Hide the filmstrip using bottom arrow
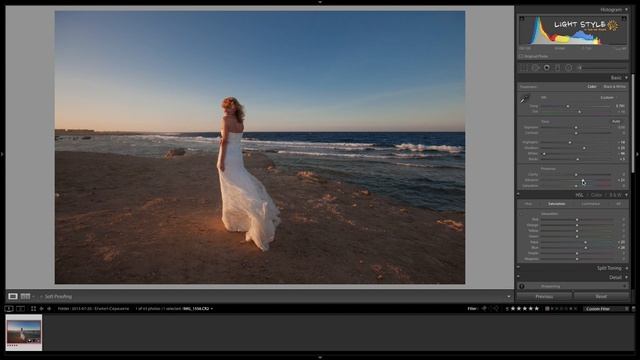 click(x=320, y=357)
